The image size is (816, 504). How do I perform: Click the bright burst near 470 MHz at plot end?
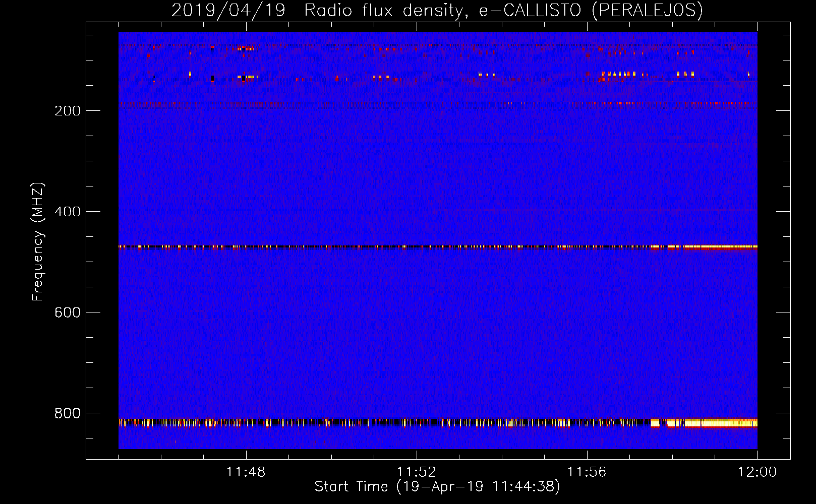pos(704,247)
